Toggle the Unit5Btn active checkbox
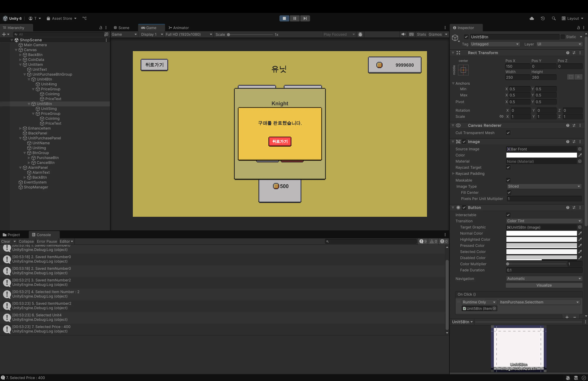Viewport: 588px width, 381px height. point(466,37)
